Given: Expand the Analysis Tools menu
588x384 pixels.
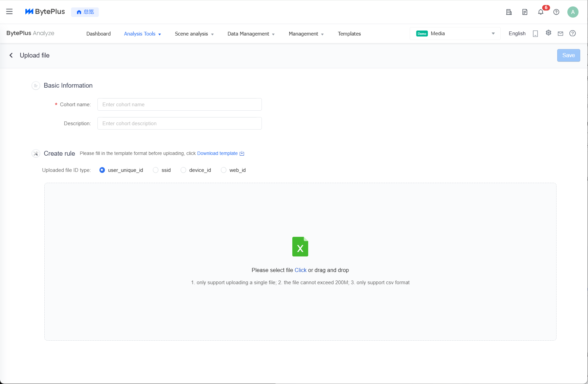Looking at the screenshot, I should tap(142, 34).
